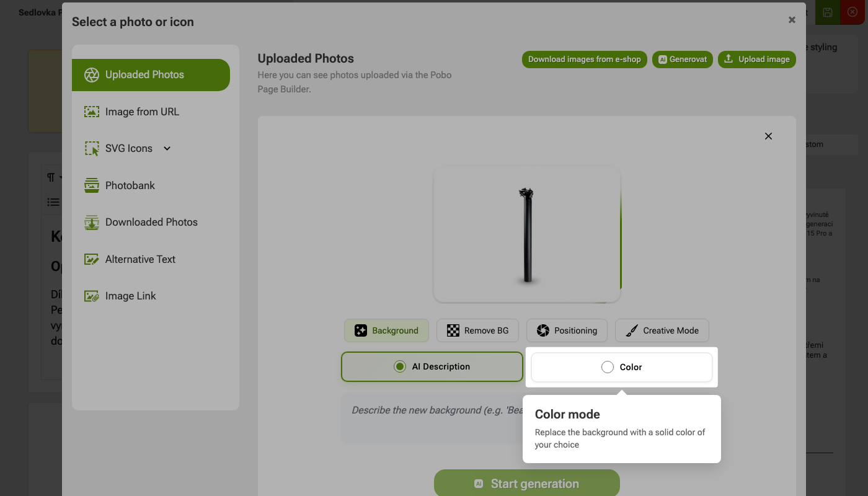This screenshot has height=496, width=868.
Task: Click the Alternative Text icon
Action: tap(92, 259)
